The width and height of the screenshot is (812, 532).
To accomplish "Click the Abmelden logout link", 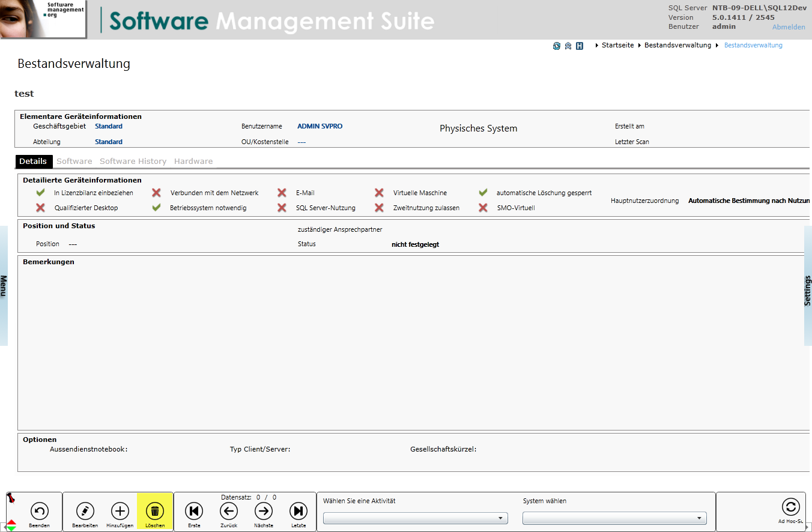I will coord(789,27).
